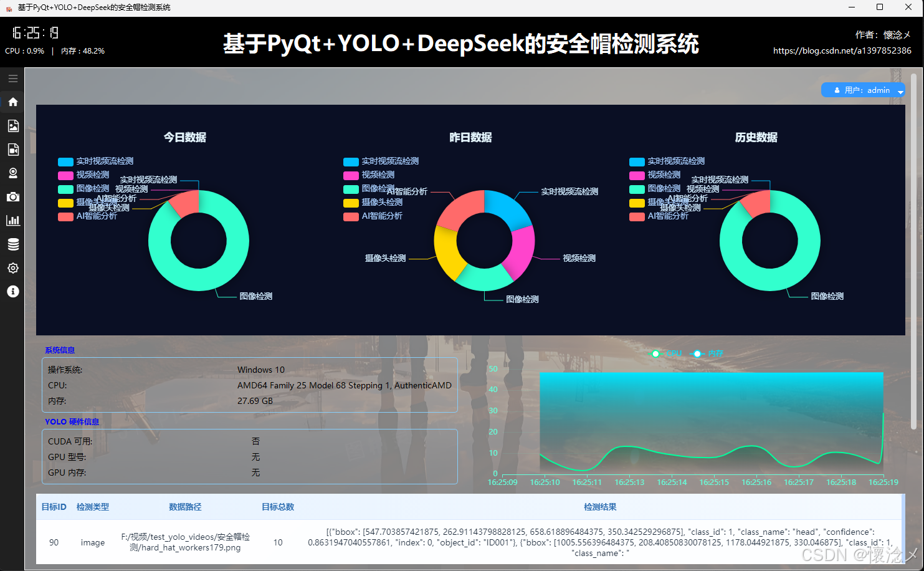924x571 pixels.
Task: Sort by the 检测结果 column header
Action: click(600, 507)
